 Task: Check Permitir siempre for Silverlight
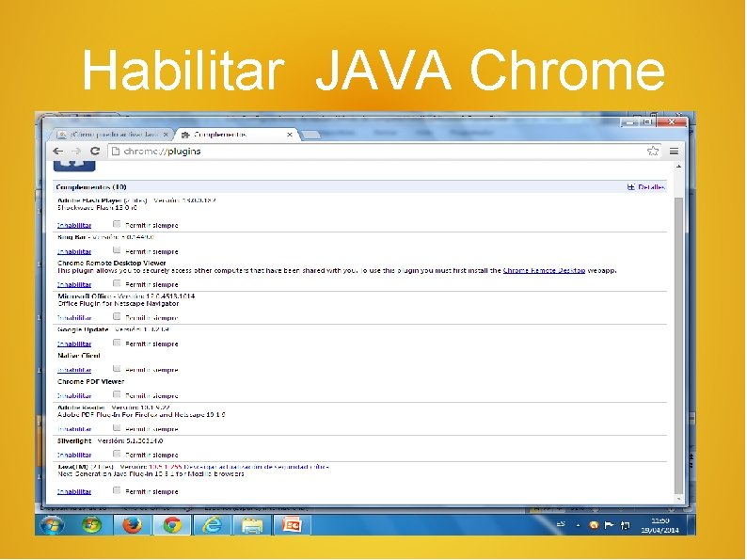[x=117, y=454]
